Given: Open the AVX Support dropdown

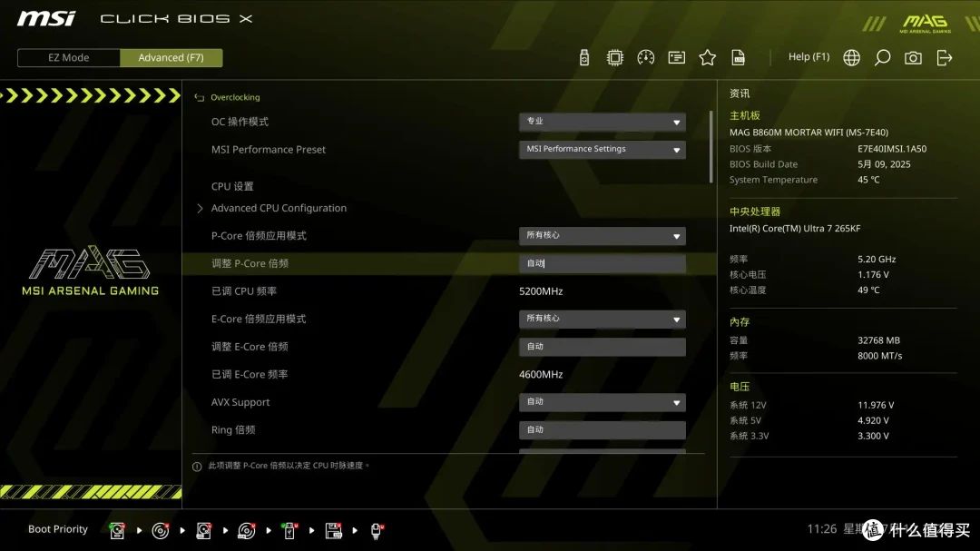Looking at the screenshot, I should pos(602,402).
